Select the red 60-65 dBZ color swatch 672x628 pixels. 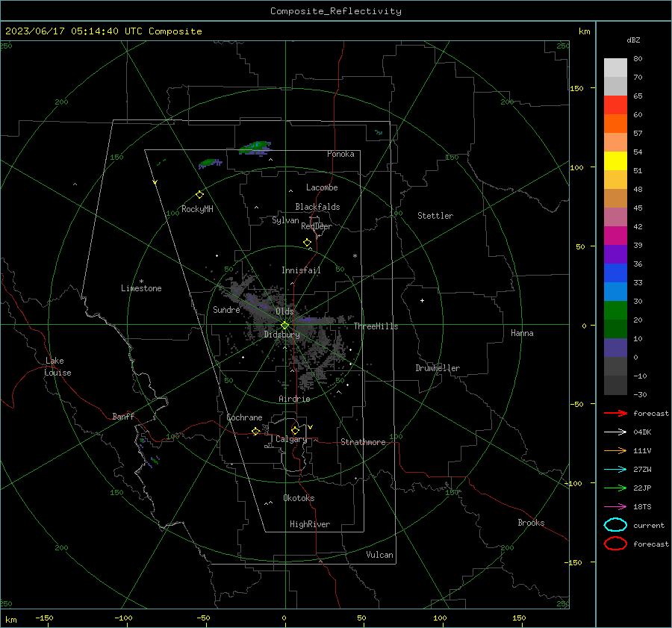tap(615, 105)
